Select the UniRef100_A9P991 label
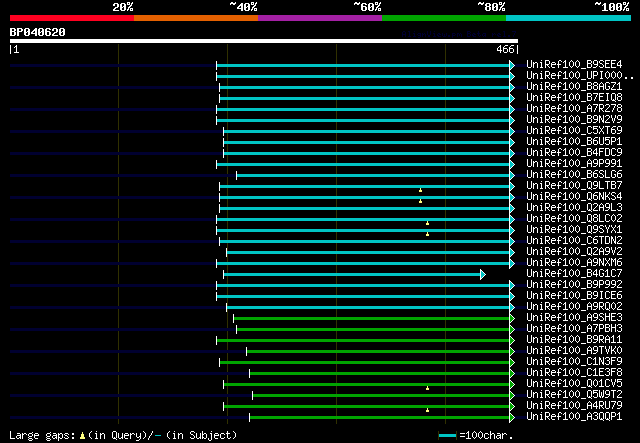 pyautogui.click(x=574, y=164)
